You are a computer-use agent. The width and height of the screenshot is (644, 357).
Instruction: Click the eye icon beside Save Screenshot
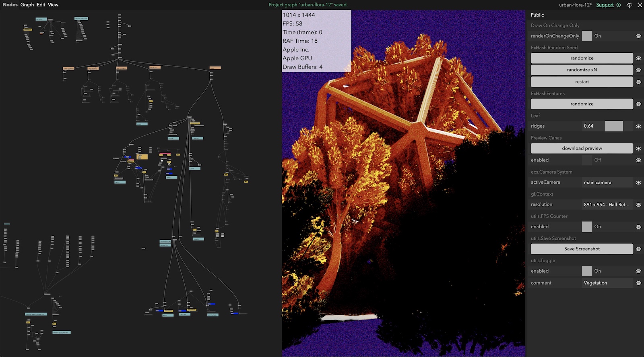(x=638, y=249)
